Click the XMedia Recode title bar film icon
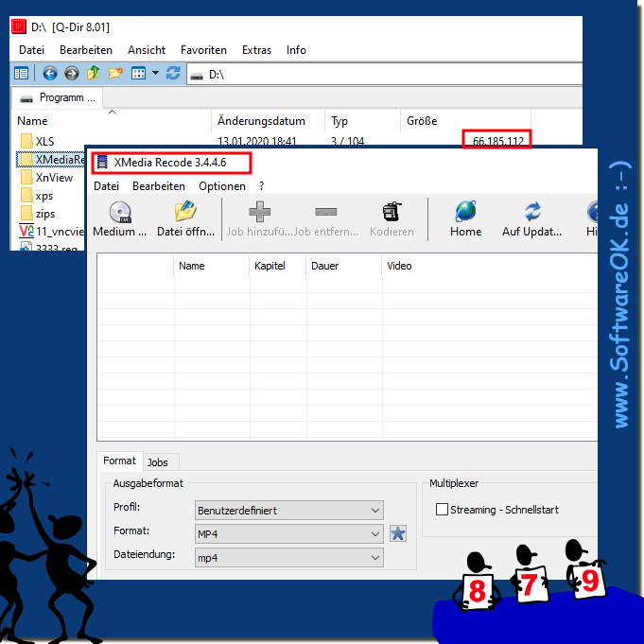The width and height of the screenshot is (644, 644). click(102, 163)
